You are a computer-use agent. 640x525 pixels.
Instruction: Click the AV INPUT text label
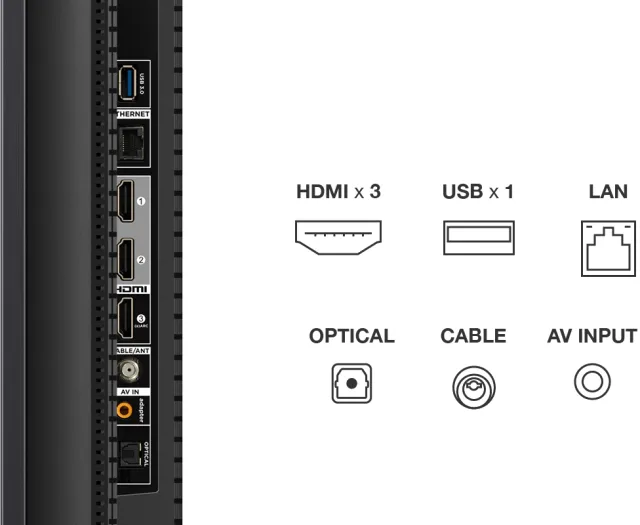pyautogui.click(x=592, y=336)
